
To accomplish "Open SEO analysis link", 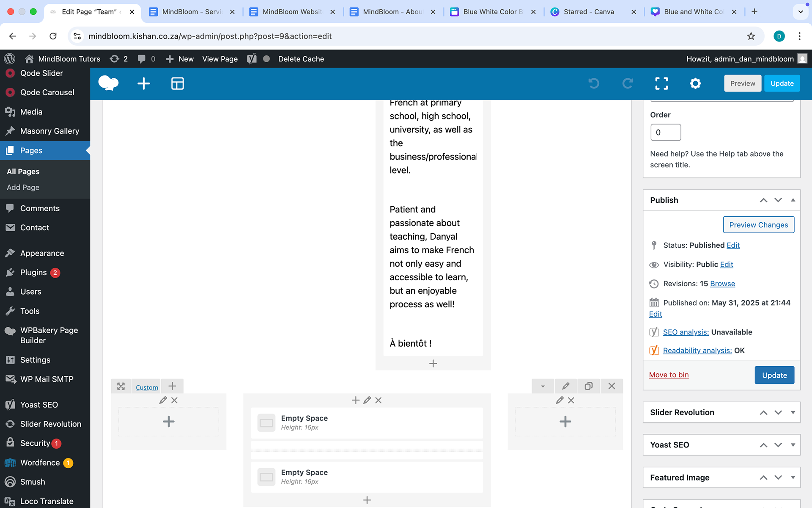I will pos(686,332).
